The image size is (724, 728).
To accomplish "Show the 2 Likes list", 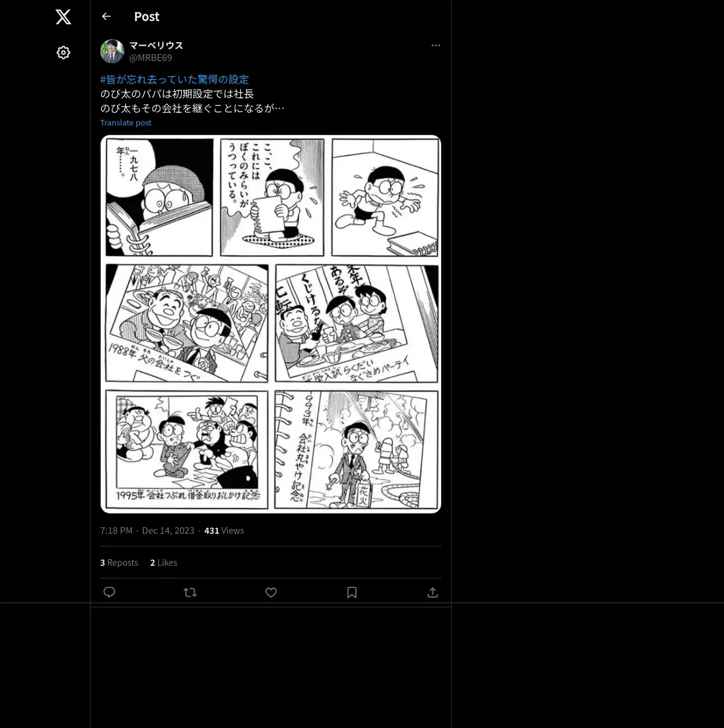I will pyautogui.click(x=164, y=563).
